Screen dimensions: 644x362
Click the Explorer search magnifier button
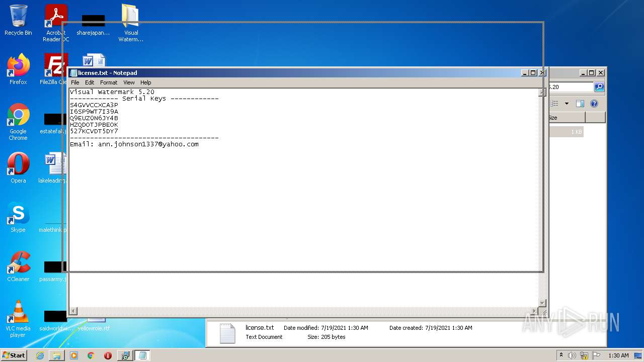tap(599, 87)
